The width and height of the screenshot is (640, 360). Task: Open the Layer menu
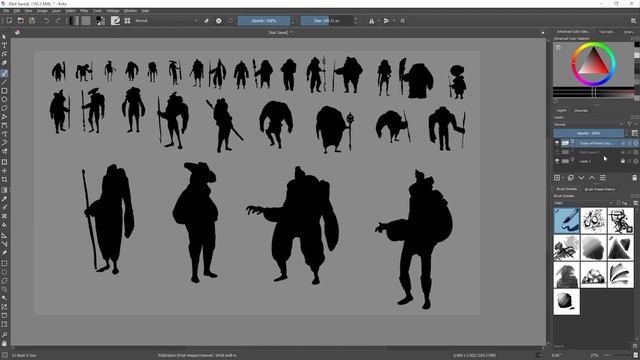[56, 11]
